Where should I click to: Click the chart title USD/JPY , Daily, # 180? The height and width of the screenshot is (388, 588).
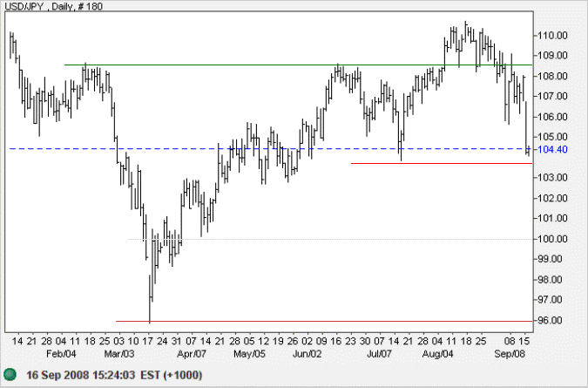(53, 6)
